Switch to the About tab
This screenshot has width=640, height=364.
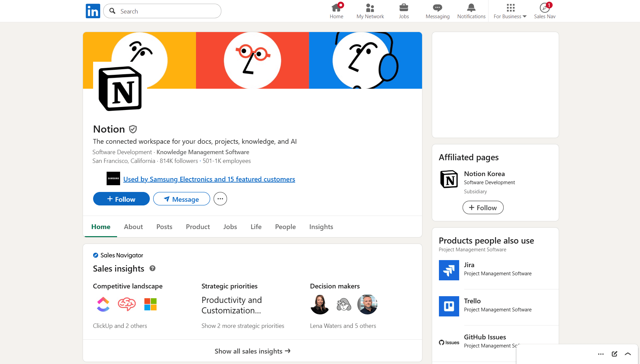pyautogui.click(x=133, y=227)
